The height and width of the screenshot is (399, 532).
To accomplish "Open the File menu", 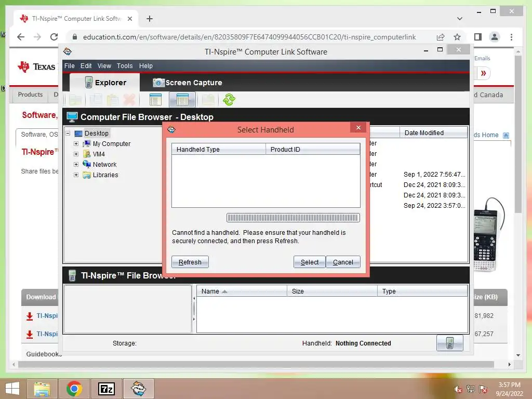I will point(69,66).
